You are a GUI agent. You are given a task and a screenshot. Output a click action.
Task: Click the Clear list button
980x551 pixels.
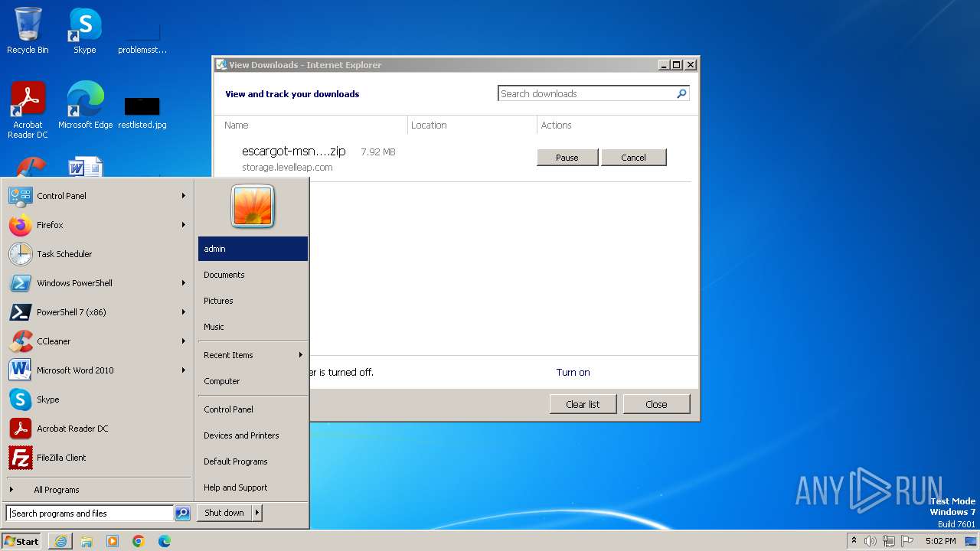coord(583,404)
